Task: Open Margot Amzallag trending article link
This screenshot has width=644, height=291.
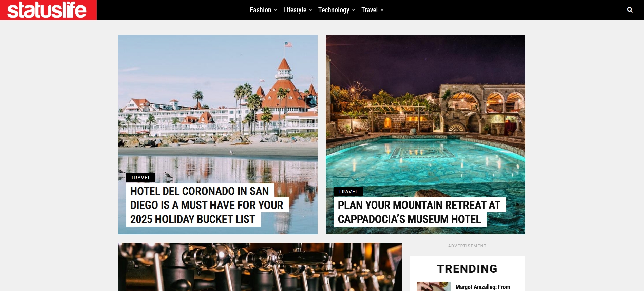Action: pos(482,287)
